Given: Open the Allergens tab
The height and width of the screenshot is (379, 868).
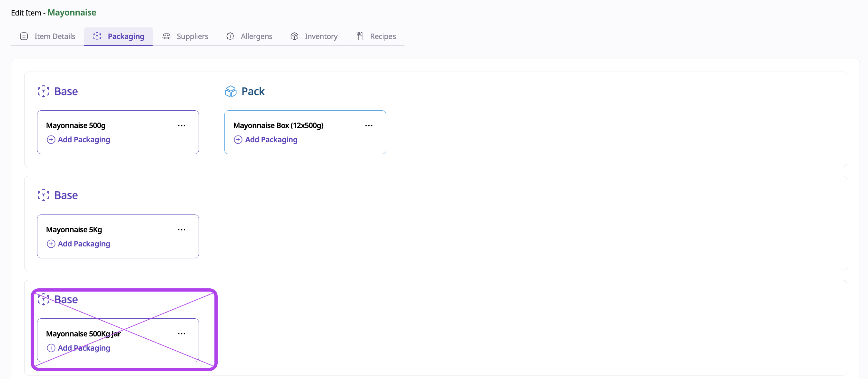Looking at the screenshot, I should (x=256, y=36).
